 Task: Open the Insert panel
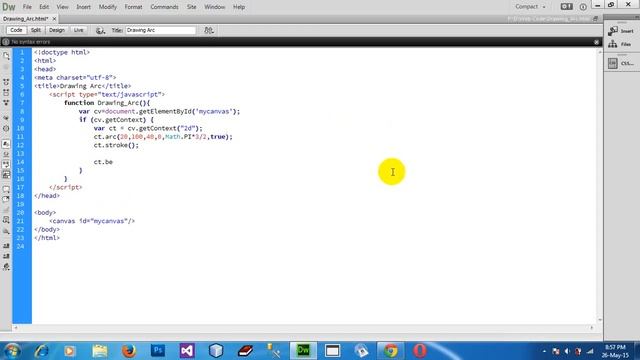(621, 31)
